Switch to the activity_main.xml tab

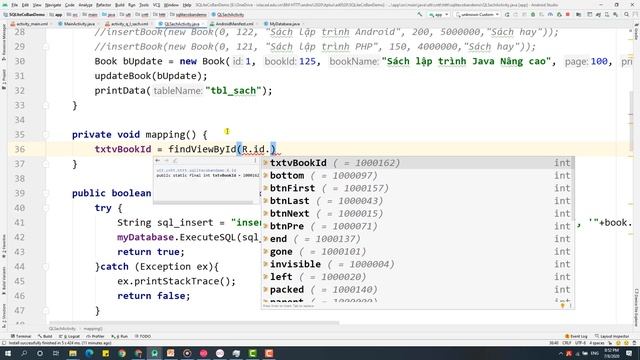pyautogui.click(x=30, y=24)
